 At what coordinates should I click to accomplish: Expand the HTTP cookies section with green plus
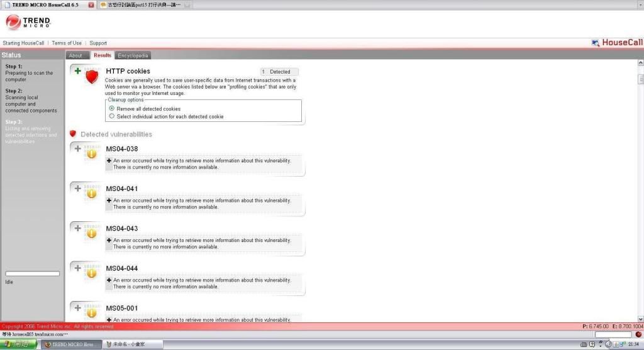pyautogui.click(x=77, y=71)
